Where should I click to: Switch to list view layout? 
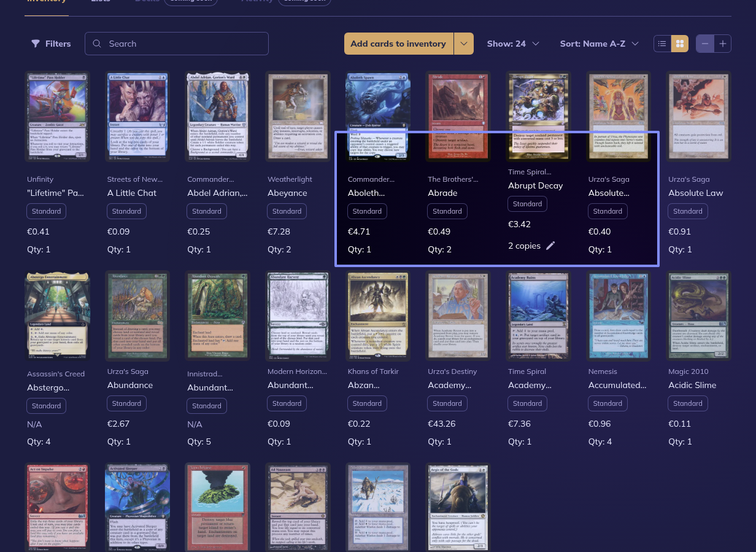(x=662, y=44)
